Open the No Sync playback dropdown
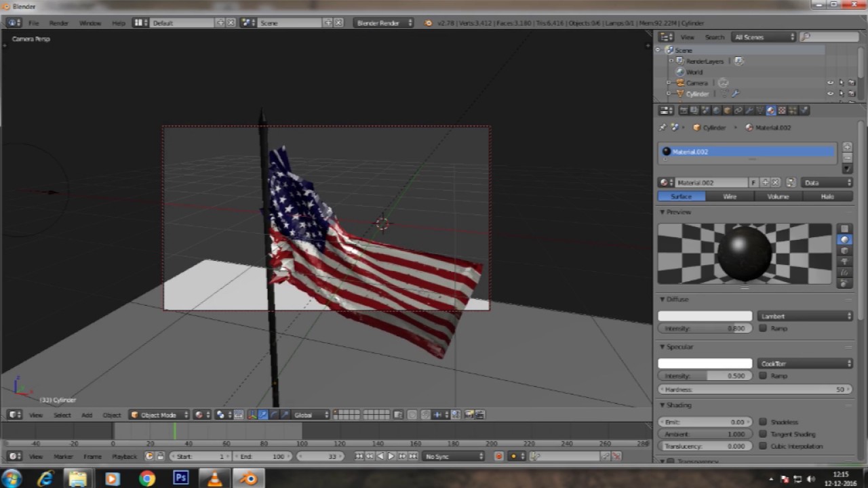 (x=454, y=456)
